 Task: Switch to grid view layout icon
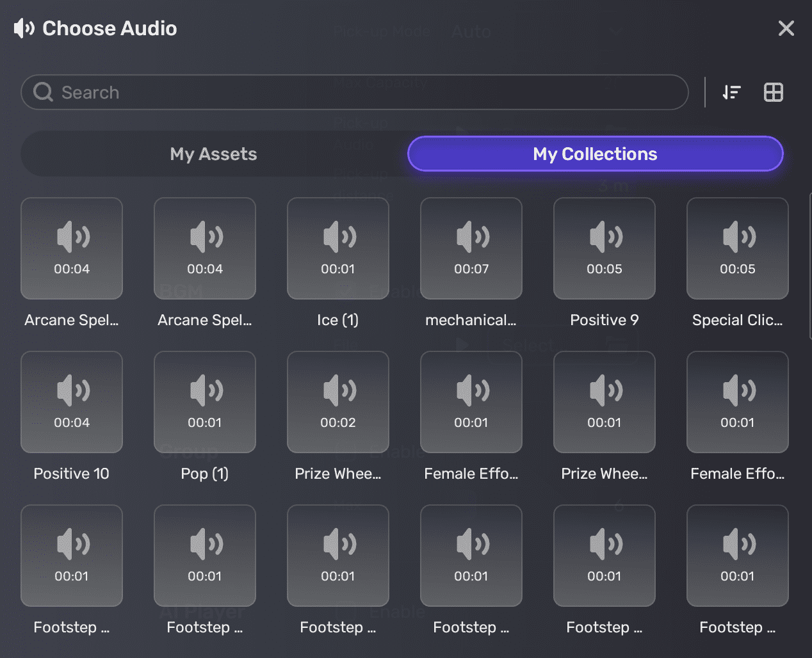coord(773,92)
